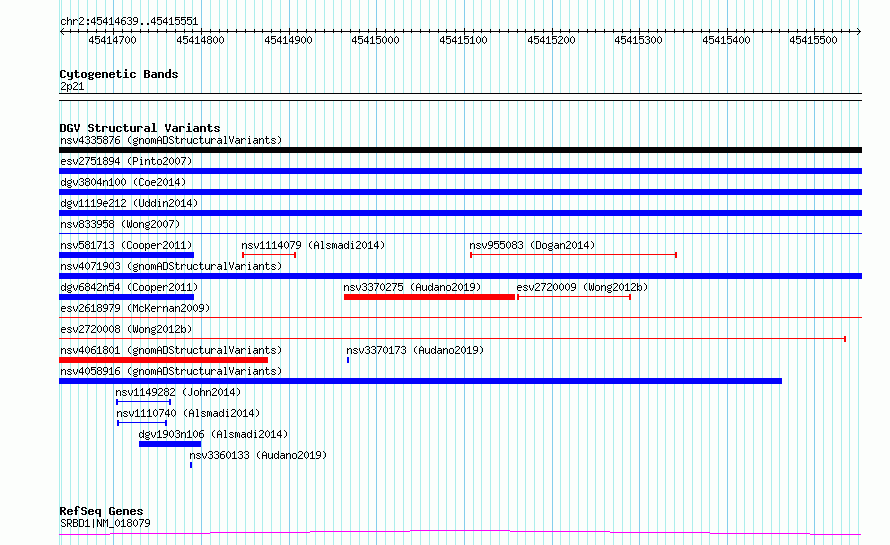Select the small blue nsv3360133 marker
The width and height of the screenshot is (890, 545).
point(191,465)
